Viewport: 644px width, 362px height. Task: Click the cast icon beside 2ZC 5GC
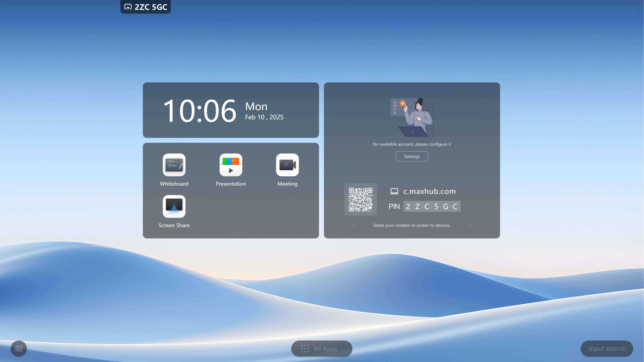pos(128,7)
